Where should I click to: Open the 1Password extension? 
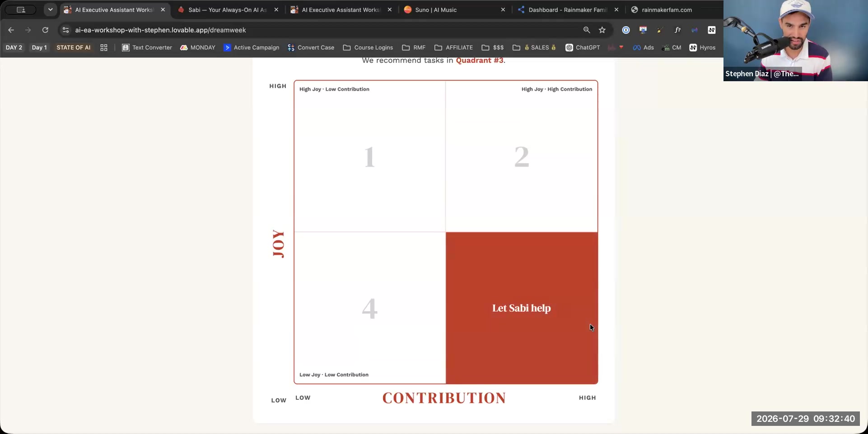tap(626, 30)
